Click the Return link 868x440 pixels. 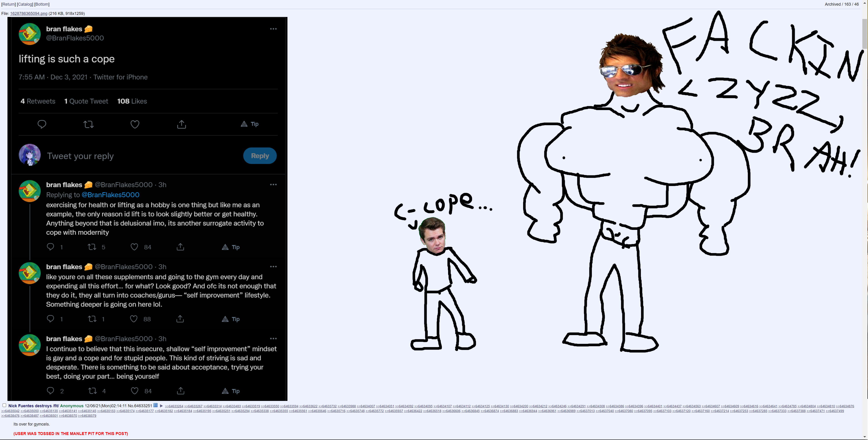pyautogui.click(x=8, y=4)
